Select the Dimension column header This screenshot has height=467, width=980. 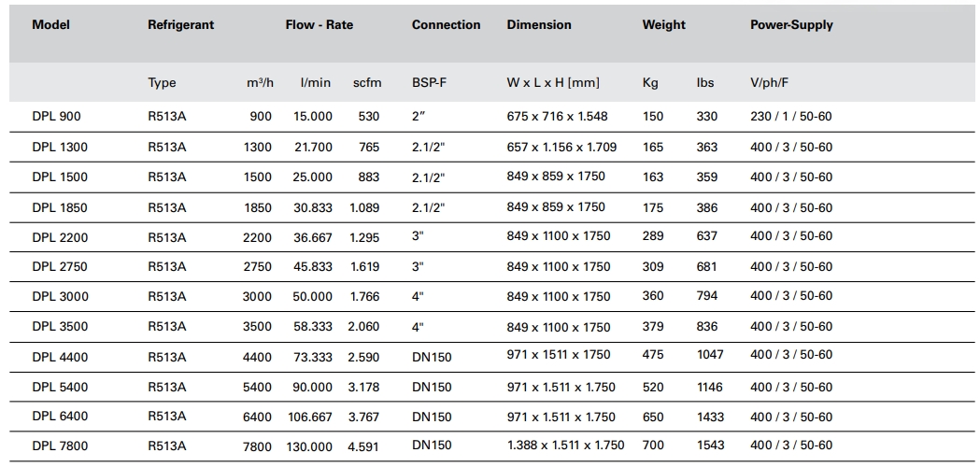pos(539,25)
